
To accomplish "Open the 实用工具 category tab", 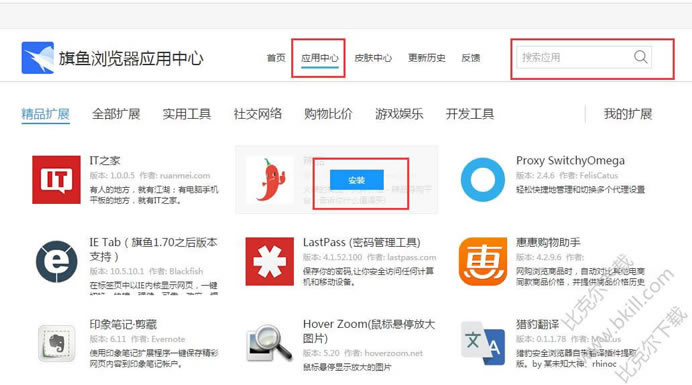I will click(x=187, y=114).
